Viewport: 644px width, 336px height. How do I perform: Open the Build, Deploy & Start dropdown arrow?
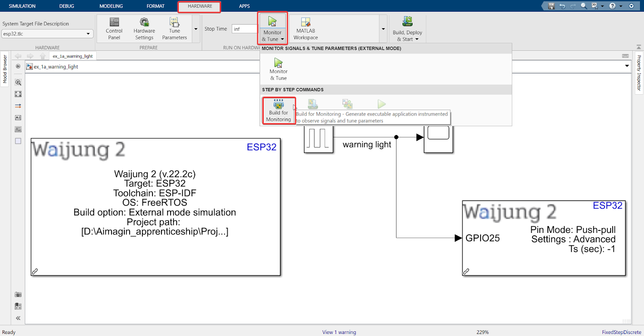pos(417,39)
